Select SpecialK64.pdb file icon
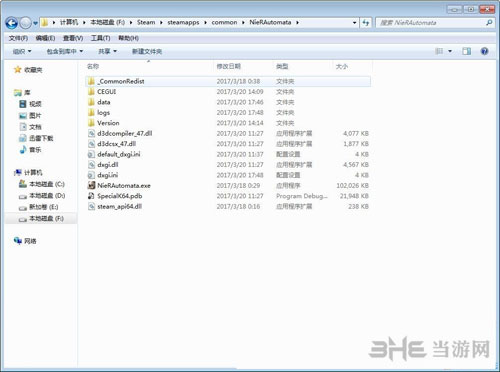This screenshot has width=500, height=372. click(91, 196)
